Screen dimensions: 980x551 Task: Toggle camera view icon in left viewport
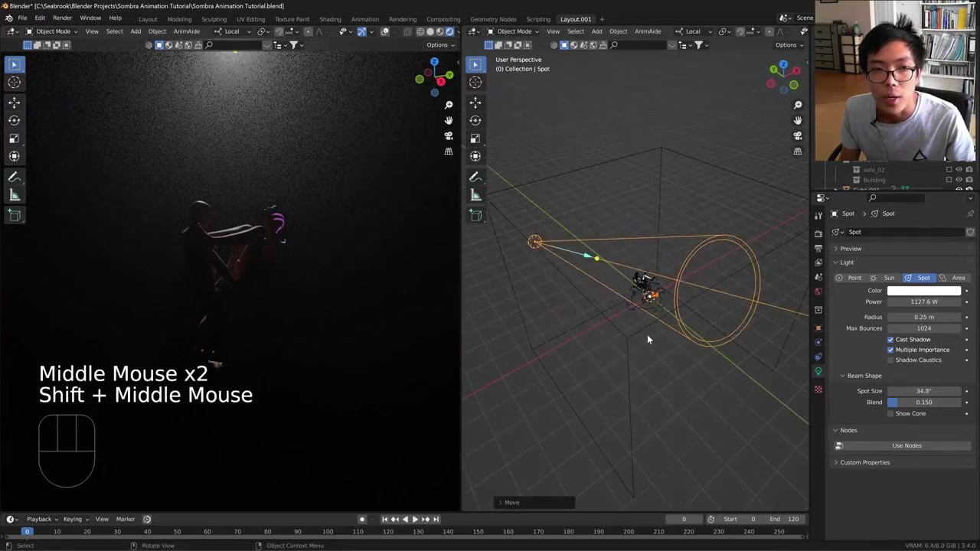click(x=449, y=135)
